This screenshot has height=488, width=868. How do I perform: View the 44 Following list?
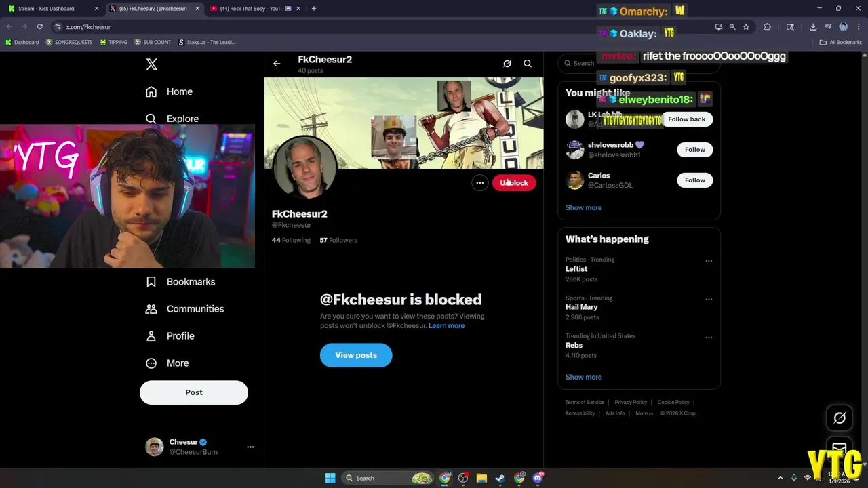tap(291, 240)
